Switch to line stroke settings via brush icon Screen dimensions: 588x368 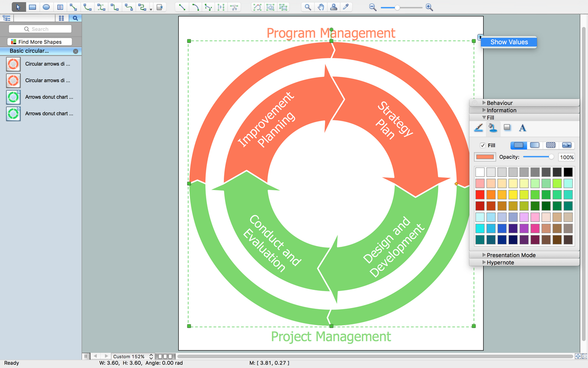[479, 128]
